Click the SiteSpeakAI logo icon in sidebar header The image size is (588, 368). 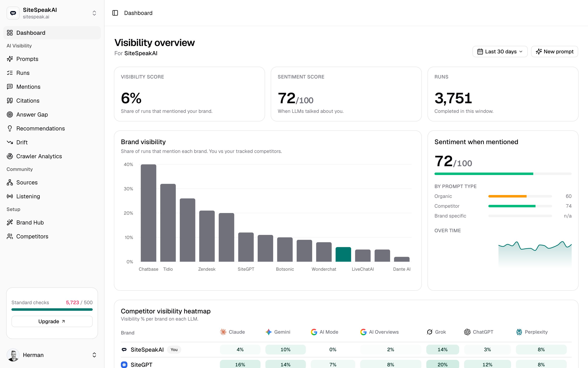(x=13, y=13)
